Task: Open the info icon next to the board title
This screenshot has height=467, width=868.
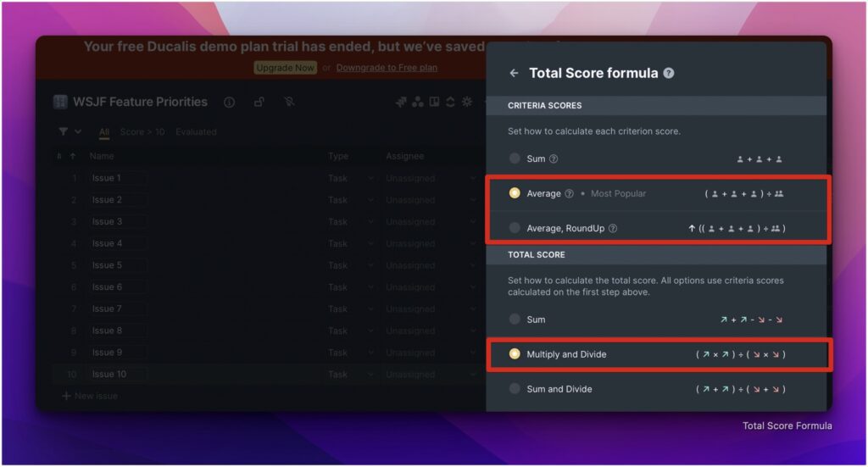Action: pos(229,103)
